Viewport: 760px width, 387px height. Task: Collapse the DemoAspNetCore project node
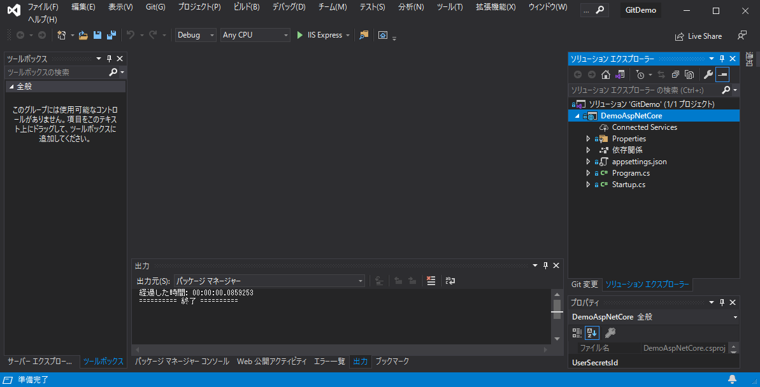(577, 116)
